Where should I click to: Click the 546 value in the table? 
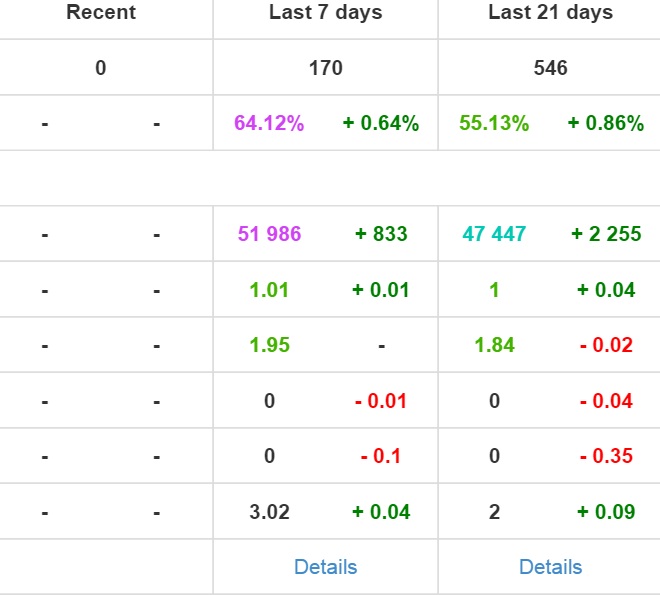coord(550,68)
